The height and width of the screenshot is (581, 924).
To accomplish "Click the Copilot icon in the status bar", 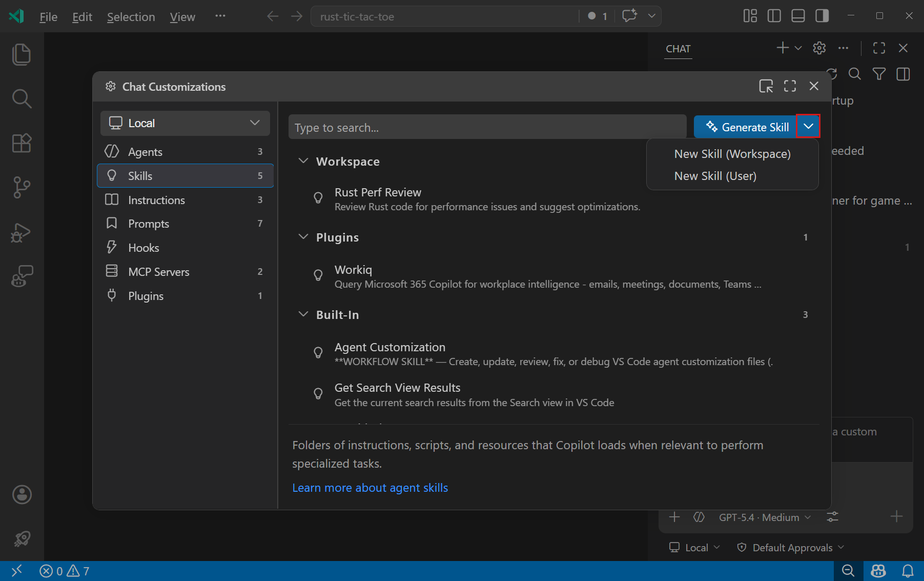I will [x=877, y=571].
